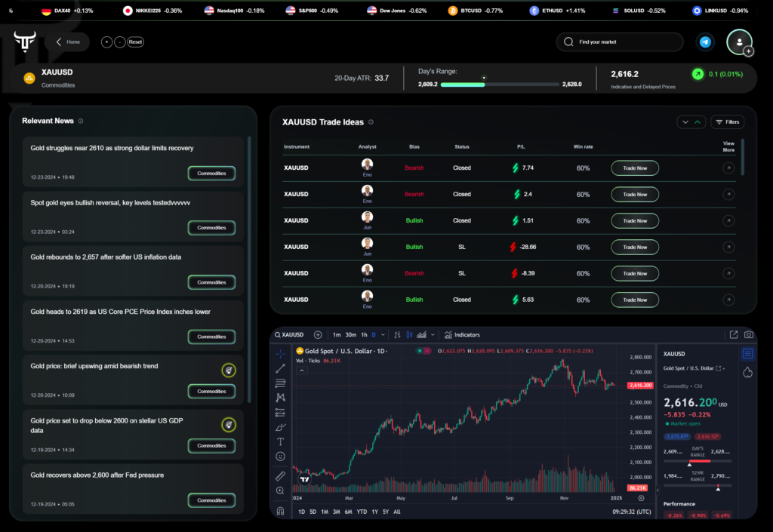This screenshot has width=773, height=532.
Task: Pick the text annotation tool
Action: click(x=281, y=441)
